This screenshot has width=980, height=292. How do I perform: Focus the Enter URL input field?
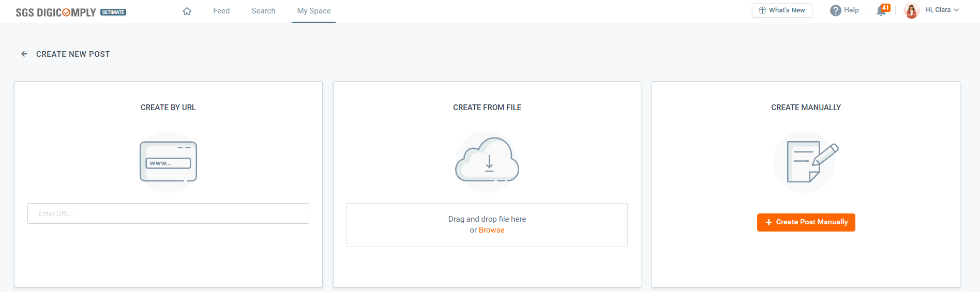168,213
